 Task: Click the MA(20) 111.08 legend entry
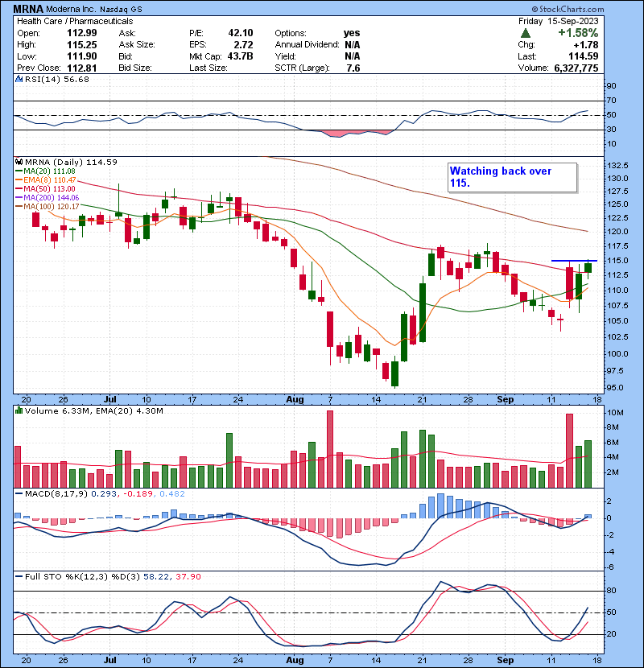coord(46,171)
